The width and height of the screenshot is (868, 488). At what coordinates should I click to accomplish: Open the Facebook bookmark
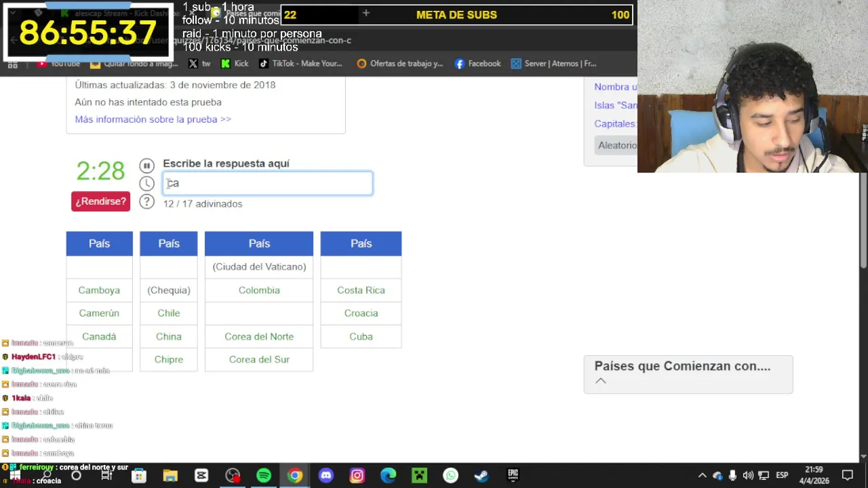point(477,64)
